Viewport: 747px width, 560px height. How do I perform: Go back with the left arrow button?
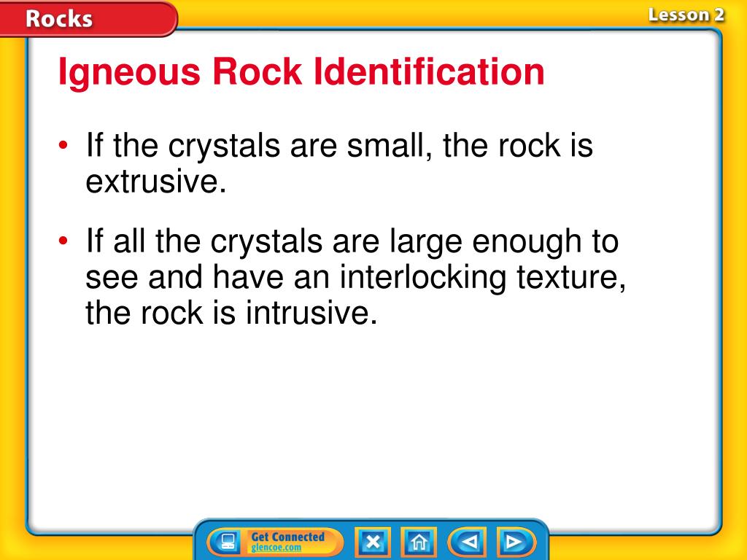pos(468,542)
